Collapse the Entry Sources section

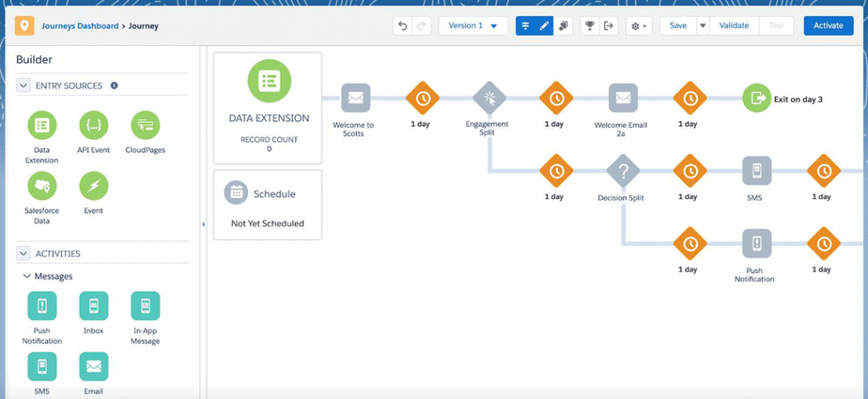tap(23, 86)
